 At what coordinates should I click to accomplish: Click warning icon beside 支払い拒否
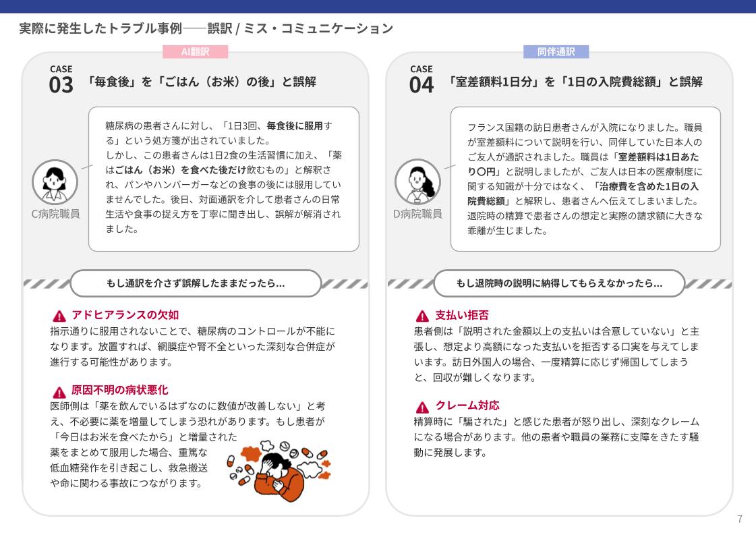coord(422,316)
